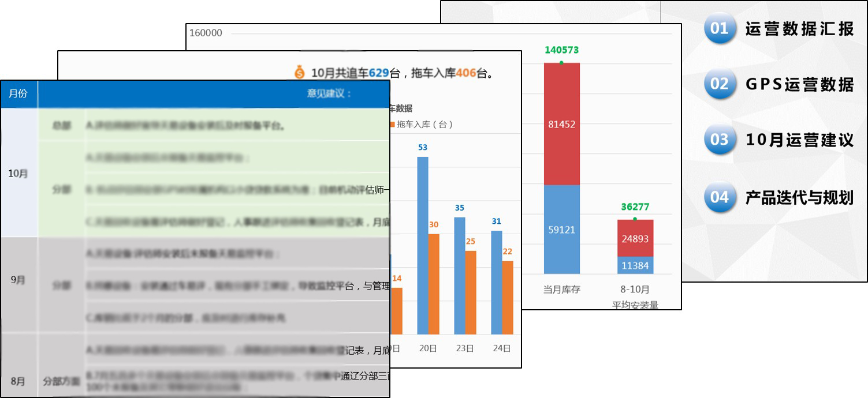Open the 运营数据汇报 agenda item

click(x=799, y=29)
